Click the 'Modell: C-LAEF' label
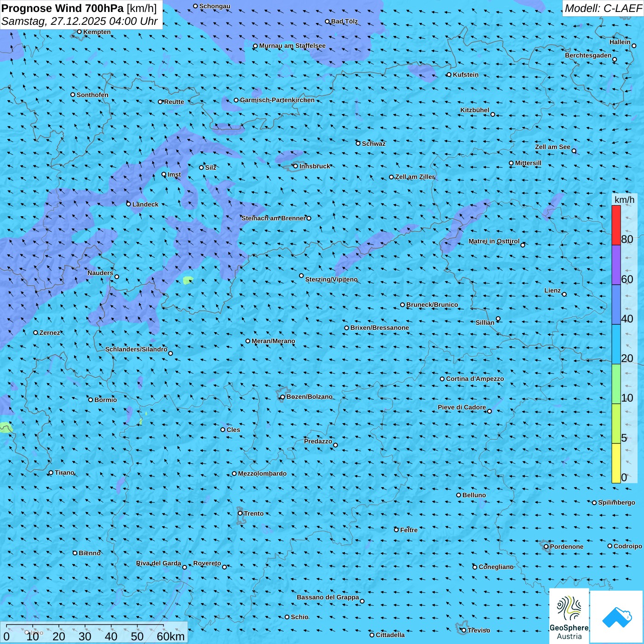Screen dimensions: 644x644 (x=603, y=8)
